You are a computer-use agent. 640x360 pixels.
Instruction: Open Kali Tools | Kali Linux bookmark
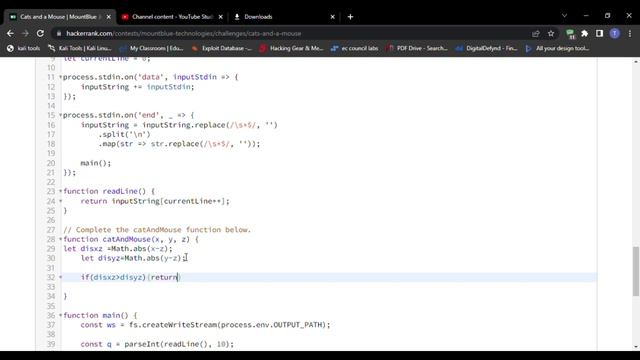tap(80, 48)
